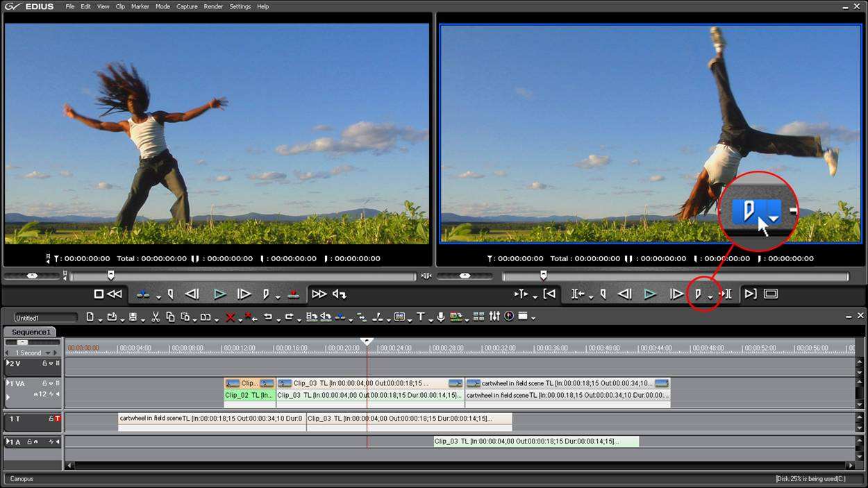The width and height of the screenshot is (868, 488).
Task: Click the full screen preview icon in recorder
Action: [x=770, y=294]
